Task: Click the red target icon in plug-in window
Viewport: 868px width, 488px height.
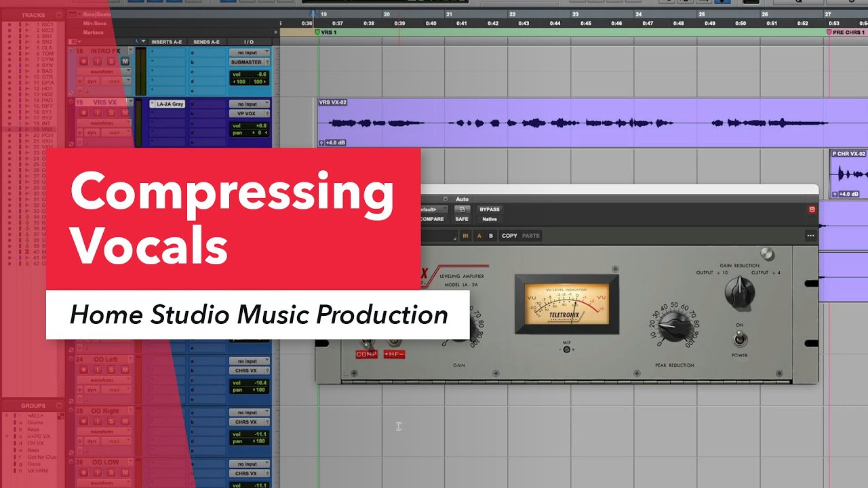Action: pos(812,209)
